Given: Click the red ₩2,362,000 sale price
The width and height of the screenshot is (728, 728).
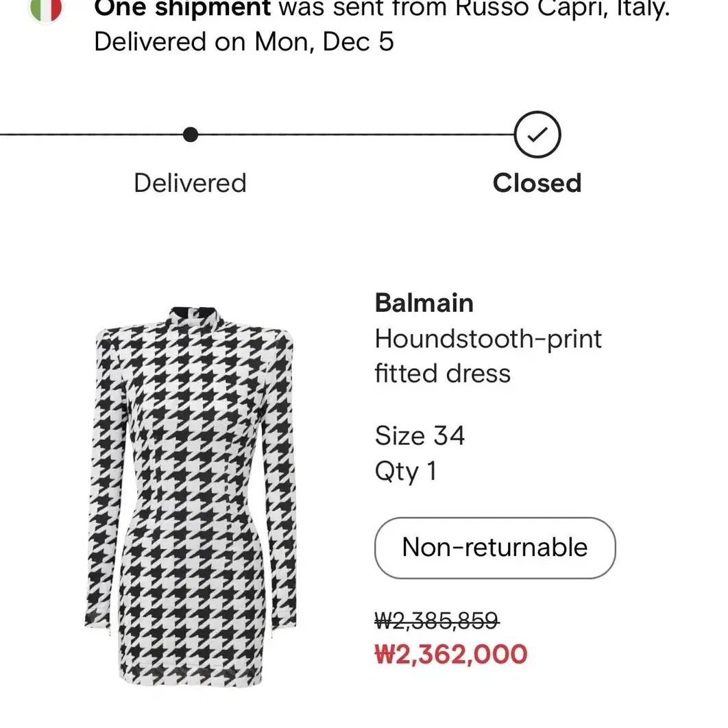Looking at the screenshot, I should click(x=451, y=655).
